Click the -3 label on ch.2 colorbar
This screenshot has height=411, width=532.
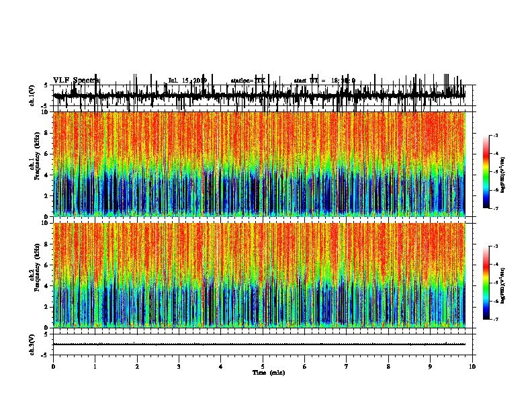pos(496,246)
